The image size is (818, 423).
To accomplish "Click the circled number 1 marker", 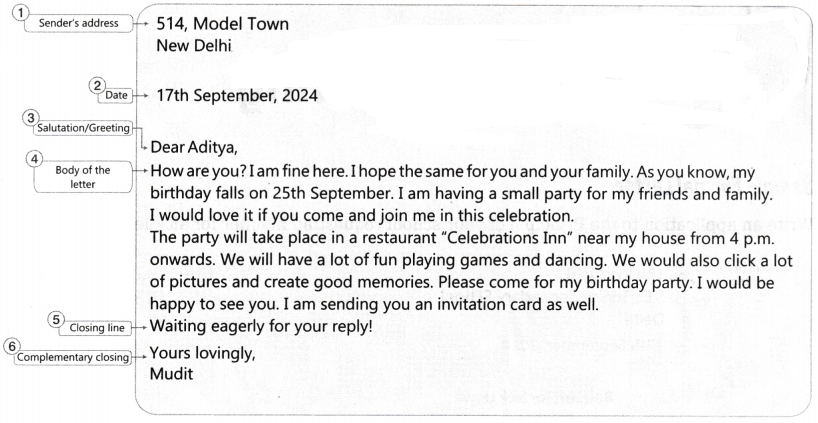I will [x=10, y=11].
